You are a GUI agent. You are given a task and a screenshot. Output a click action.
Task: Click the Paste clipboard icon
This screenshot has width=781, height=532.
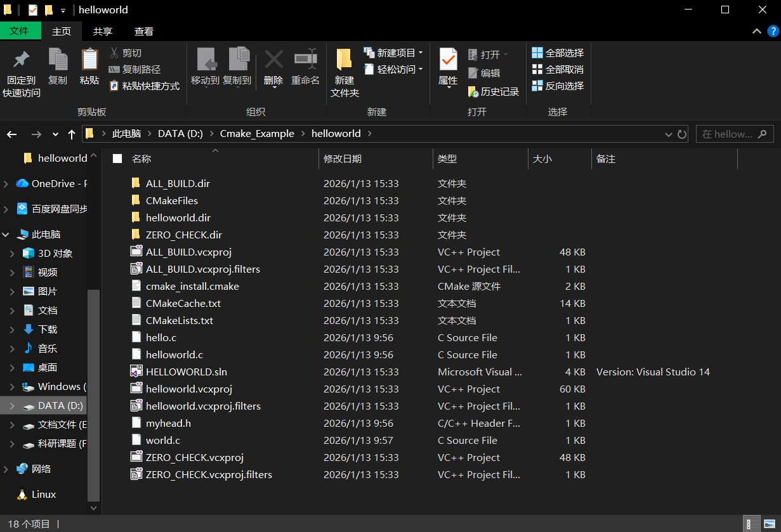[89, 60]
